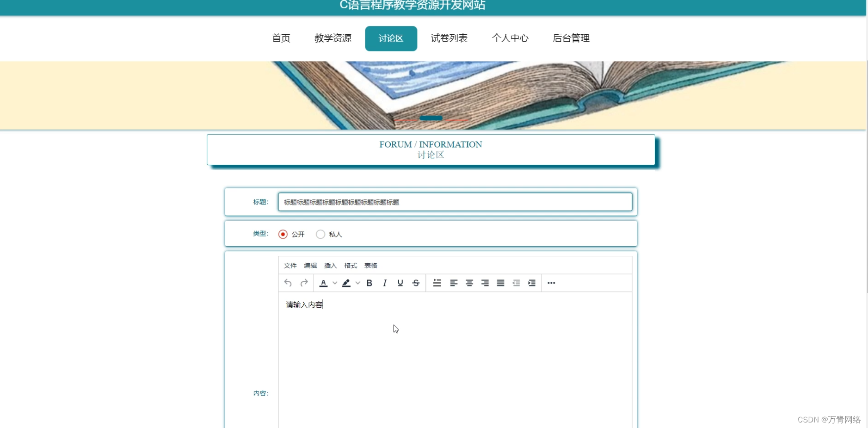Open the text color dropdown arrow
Viewport: 868px width, 428px height.
tap(334, 283)
